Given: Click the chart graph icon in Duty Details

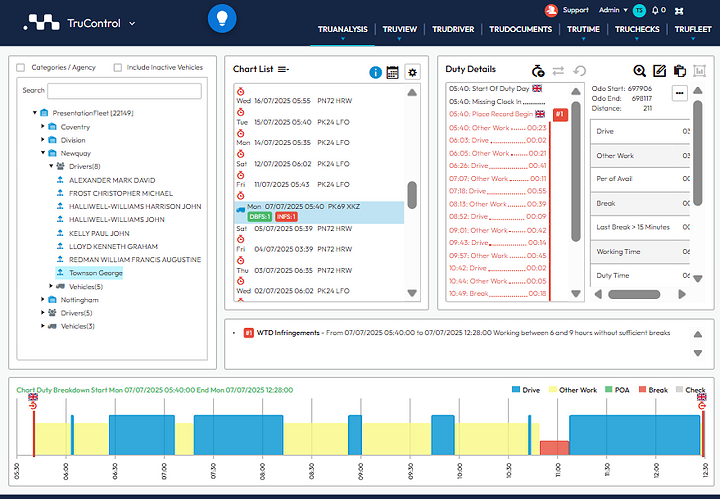Looking at the screenshot, I should click(699, 71).
